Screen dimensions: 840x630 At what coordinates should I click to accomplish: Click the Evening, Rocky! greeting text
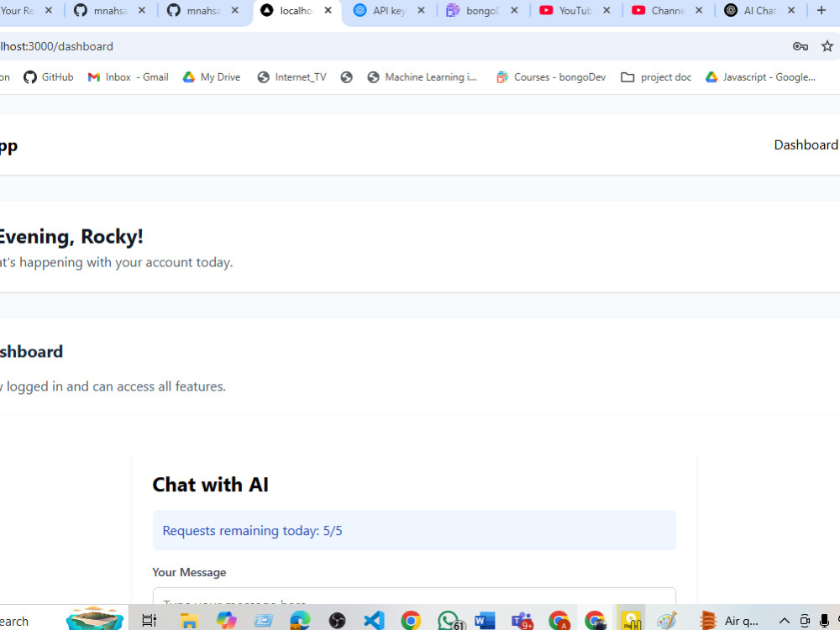[x=71, y=236]
